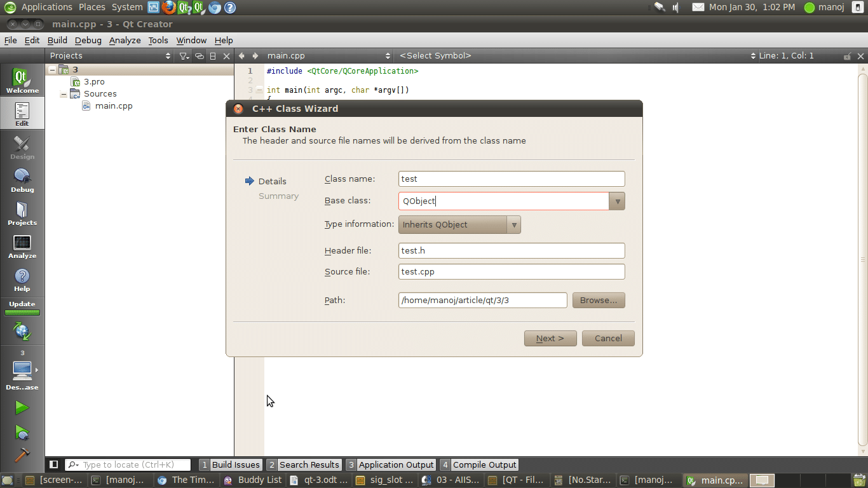Open Debug mode in the sidebar
This screenshot has height=488, width=868.
[22, 180]
